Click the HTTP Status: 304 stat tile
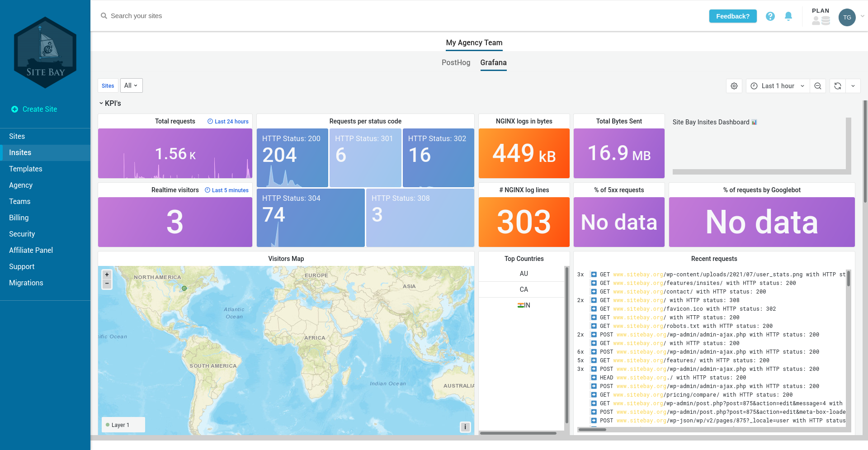 (311, 218)
